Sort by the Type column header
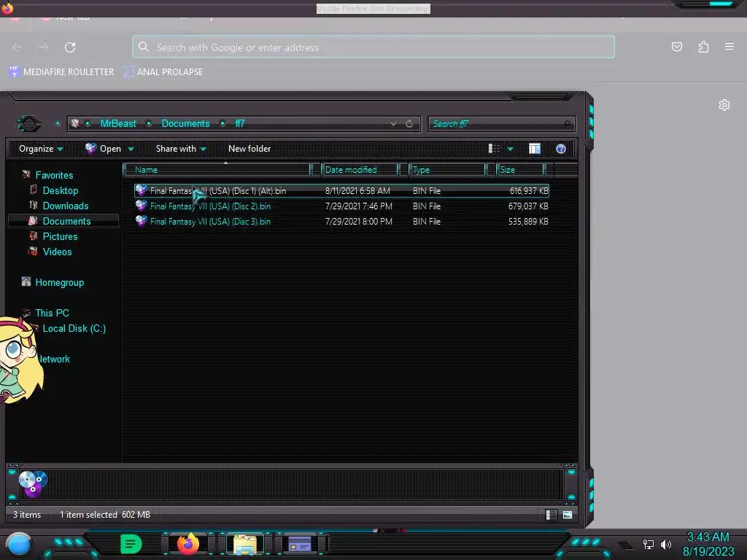The image size is (747, 560). (x=447, y=170)
